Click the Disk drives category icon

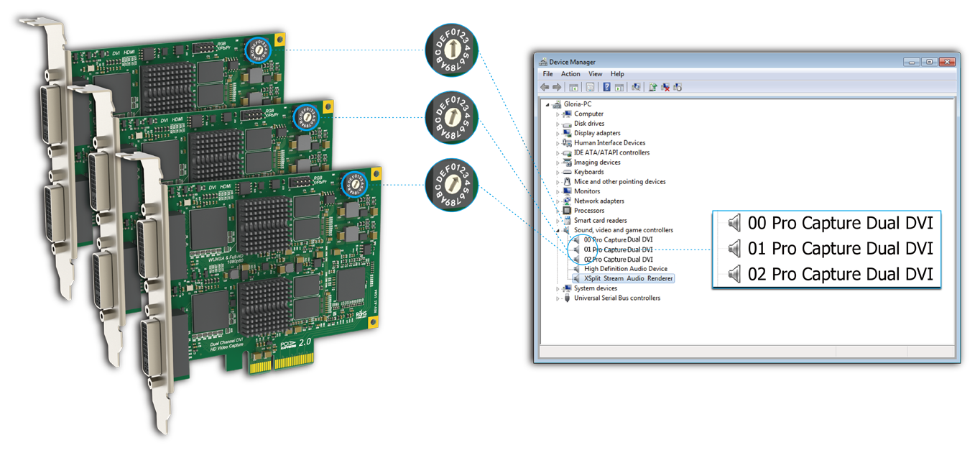click(x=568, y=124)
